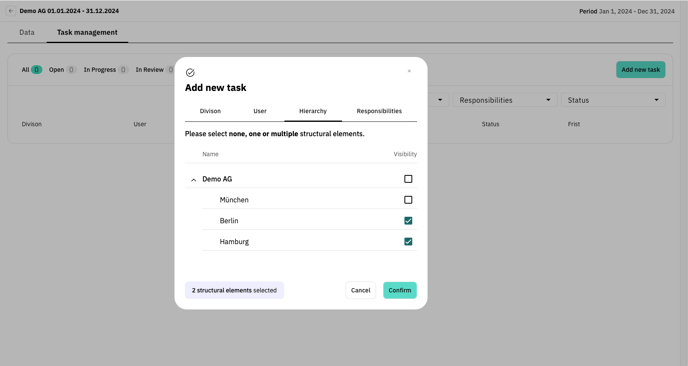Click the Demo AG row label
Image resolution: width=688 pixels, height=366 pixels.
coord(217,179)
